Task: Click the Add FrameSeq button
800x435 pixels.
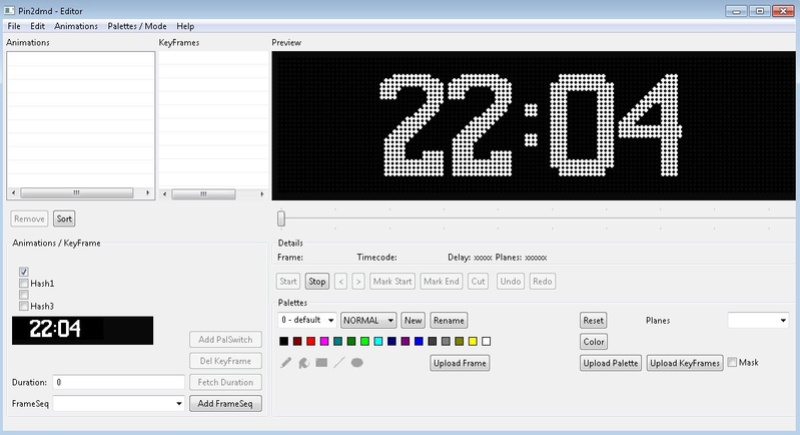Action: (226, 403)
